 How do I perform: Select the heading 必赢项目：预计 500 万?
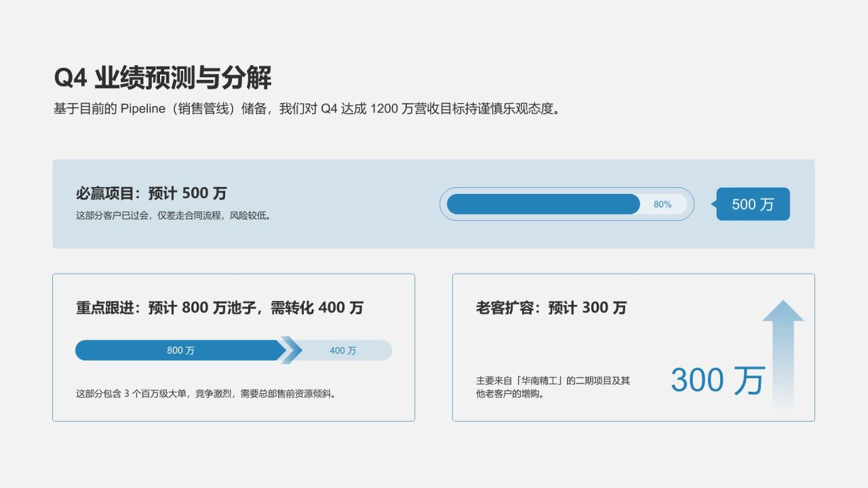click(151, 193)
